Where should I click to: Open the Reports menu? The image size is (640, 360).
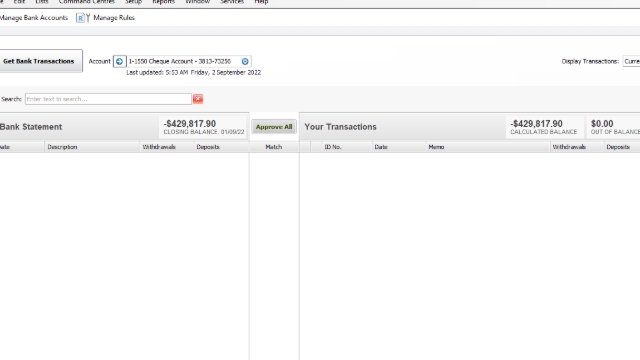click(163, 2)
